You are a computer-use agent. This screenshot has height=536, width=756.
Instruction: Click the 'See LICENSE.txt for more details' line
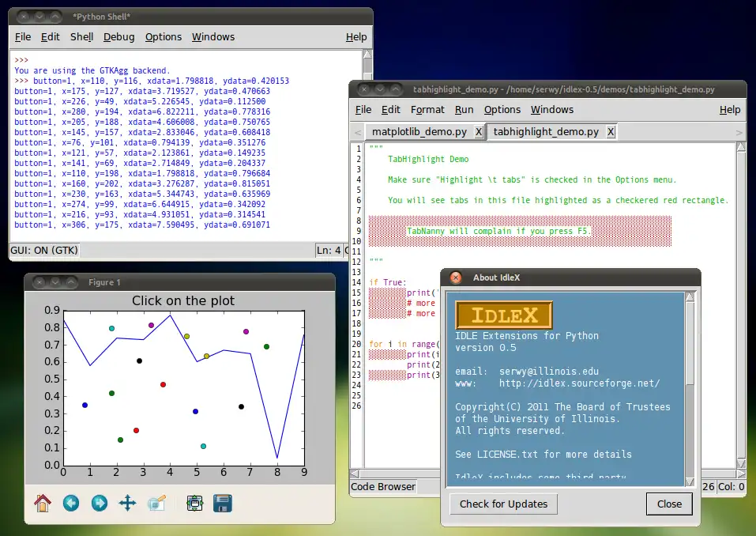coord(543,454)
